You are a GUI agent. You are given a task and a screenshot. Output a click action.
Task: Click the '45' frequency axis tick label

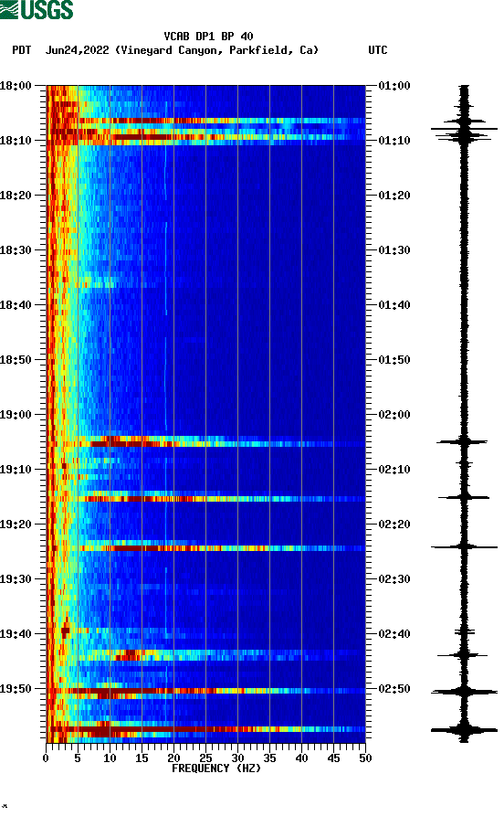(x=333, y=758)
